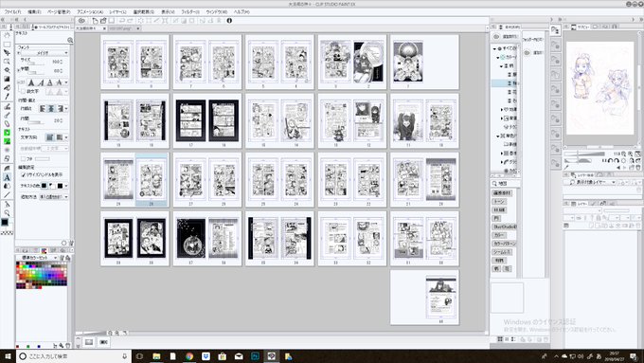The image size is (644, 363).
Task: Click the center text alignment icon
Action: [51, 109]
